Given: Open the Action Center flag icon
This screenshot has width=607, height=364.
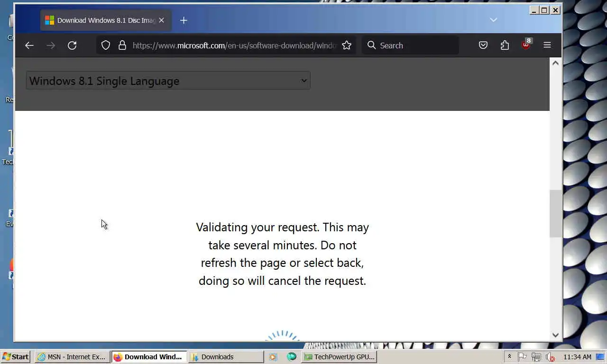Looking at the screenshot, I should point(522,357).
